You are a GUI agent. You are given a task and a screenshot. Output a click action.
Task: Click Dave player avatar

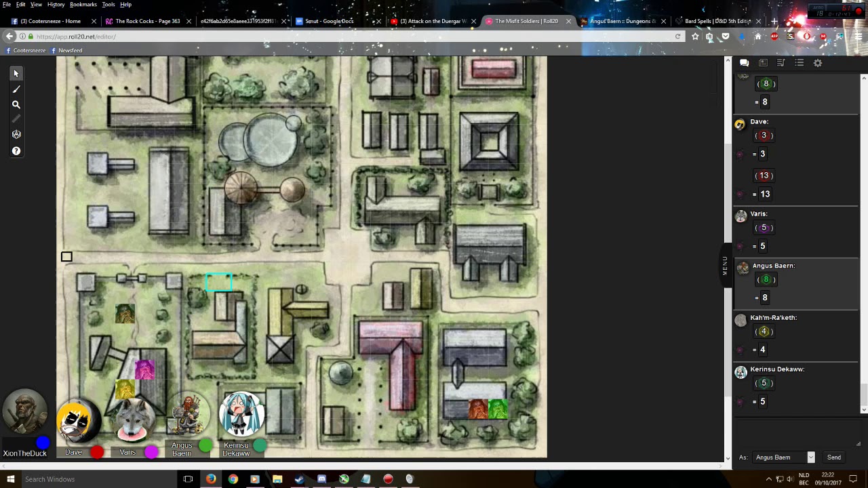coord(79,420)
